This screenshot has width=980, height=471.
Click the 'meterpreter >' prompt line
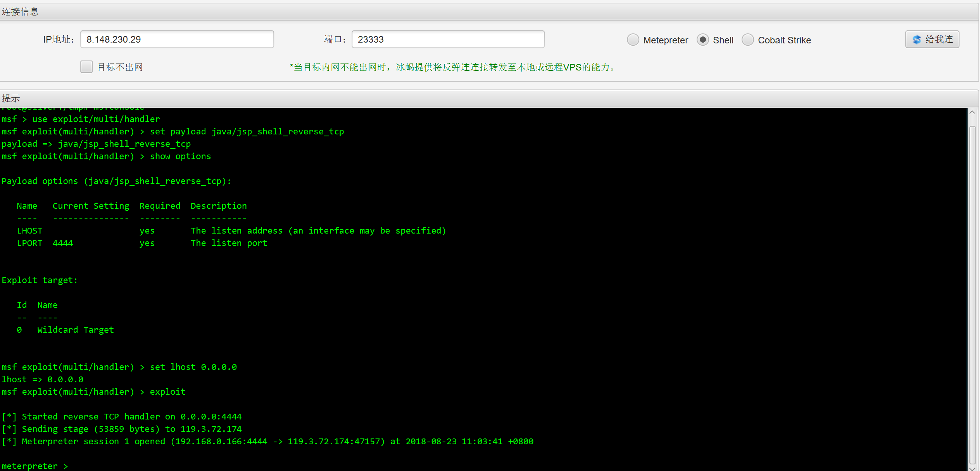[x=35, y=466]
